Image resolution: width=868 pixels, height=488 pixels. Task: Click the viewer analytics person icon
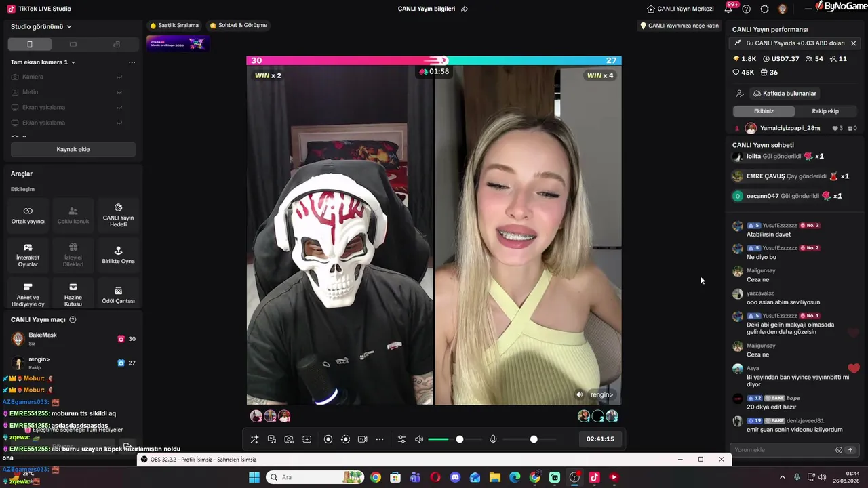(741, 94)
